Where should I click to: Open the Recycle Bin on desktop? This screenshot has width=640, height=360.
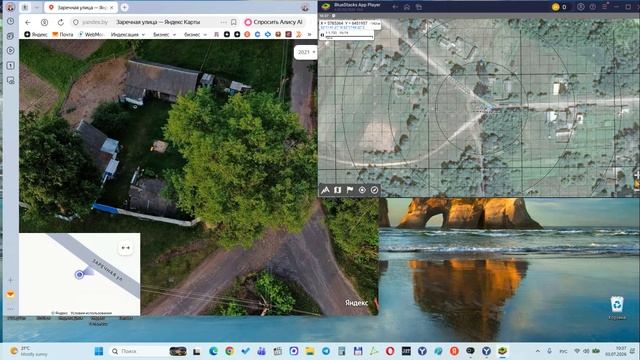tap(617, 307)
